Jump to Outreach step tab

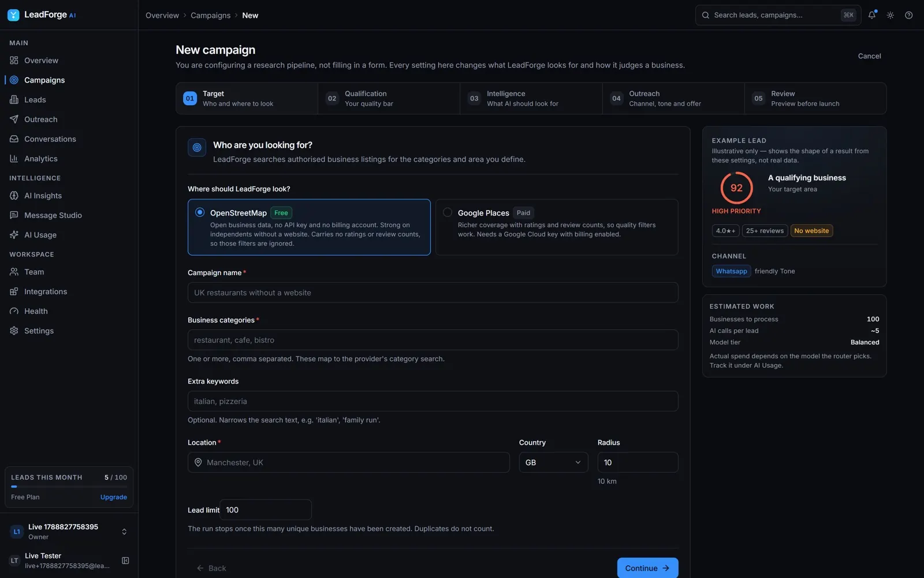tap(673, 98)
